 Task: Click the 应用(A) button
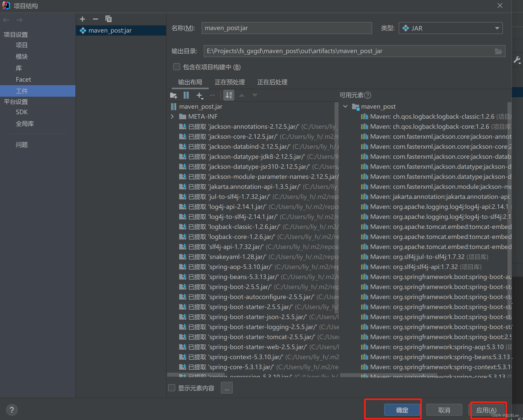[486, 410]
